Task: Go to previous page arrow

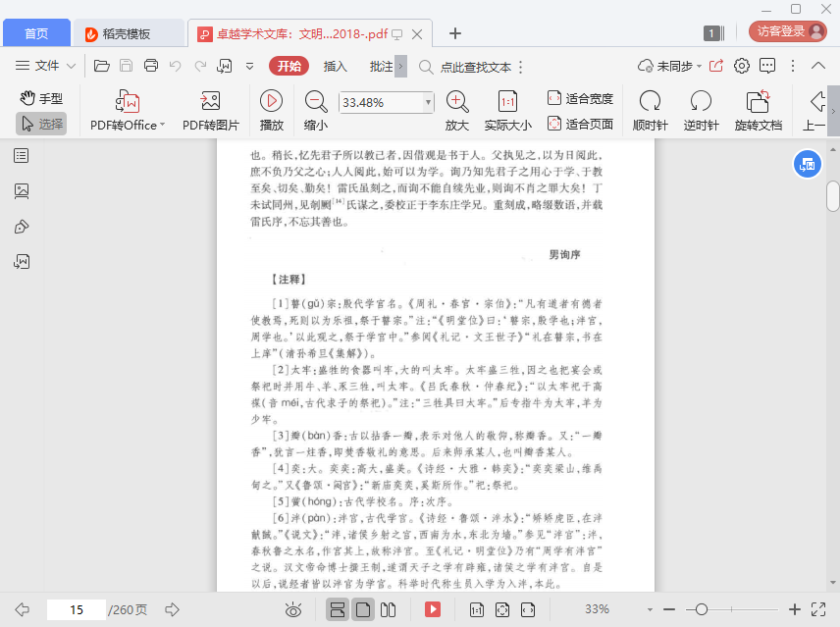Action: point(22,609)
